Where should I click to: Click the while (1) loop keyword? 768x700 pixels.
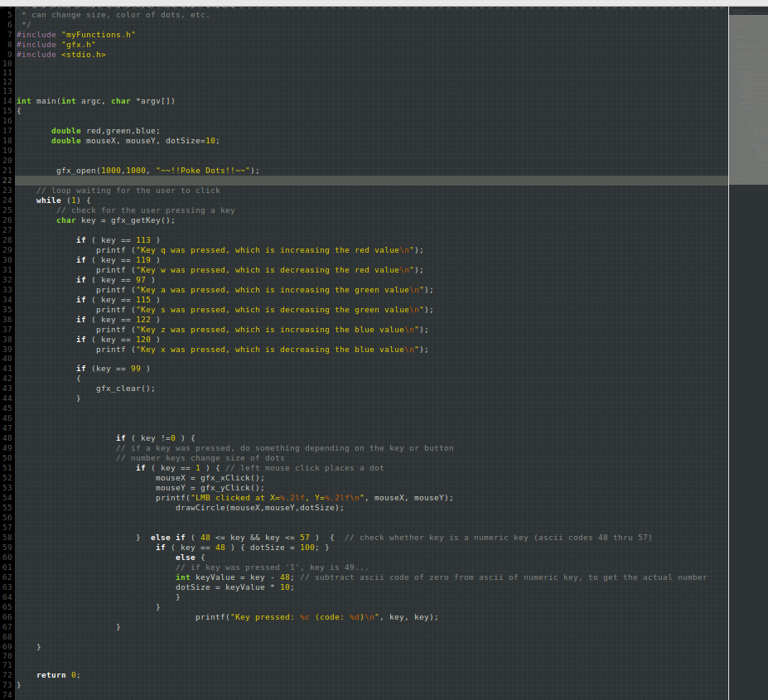60,200
